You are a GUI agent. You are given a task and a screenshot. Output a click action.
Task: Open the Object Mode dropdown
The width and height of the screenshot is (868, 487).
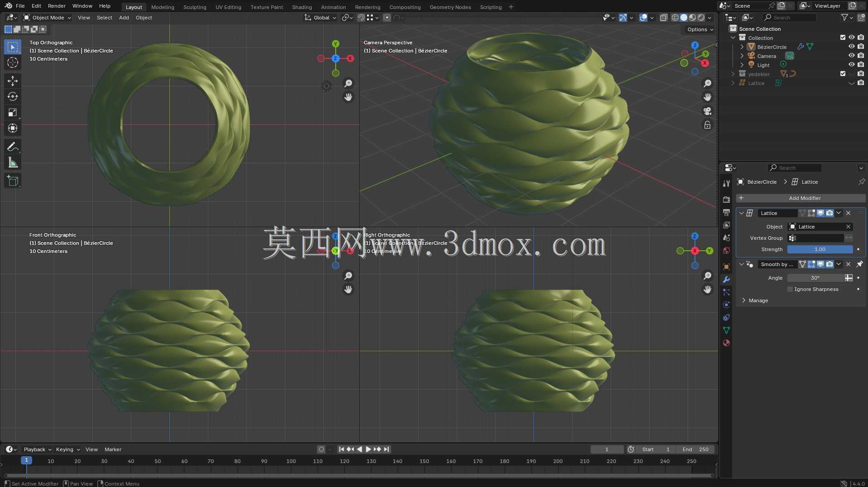[x=48, y=18]
